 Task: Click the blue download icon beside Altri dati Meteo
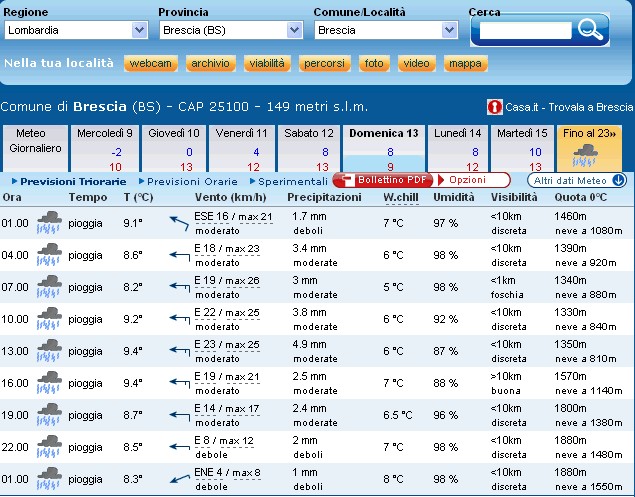(x=618, y=180)
